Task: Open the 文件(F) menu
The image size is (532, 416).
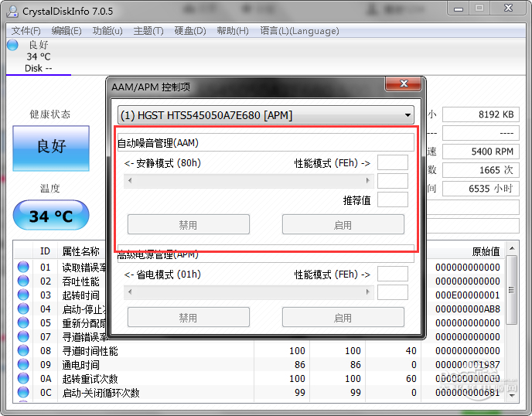Action: (26, 31)
